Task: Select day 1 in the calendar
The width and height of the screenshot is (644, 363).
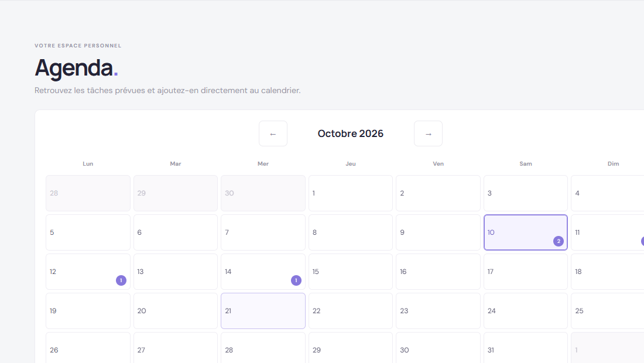Action: [x=350, y=193]
